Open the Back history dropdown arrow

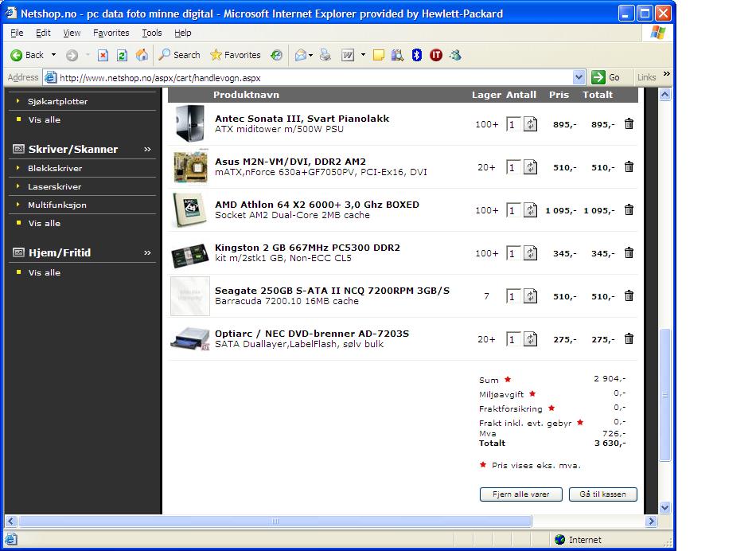click(53, 55)
